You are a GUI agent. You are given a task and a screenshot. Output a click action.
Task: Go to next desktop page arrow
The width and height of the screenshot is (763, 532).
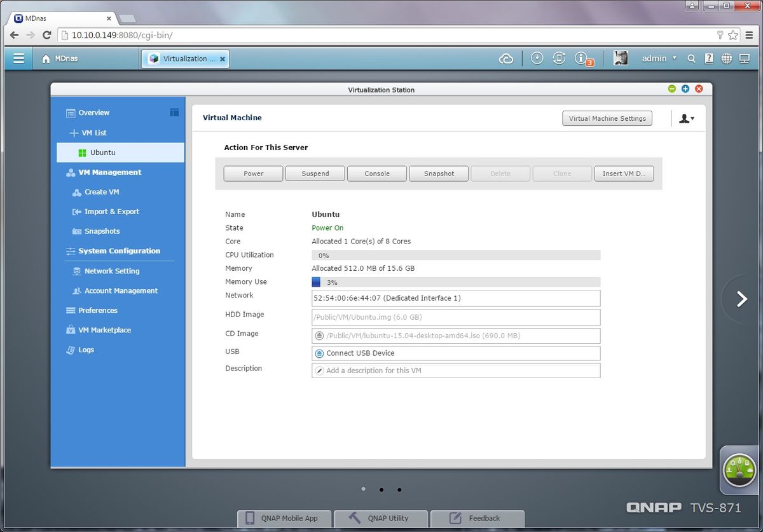coord(741,299)
